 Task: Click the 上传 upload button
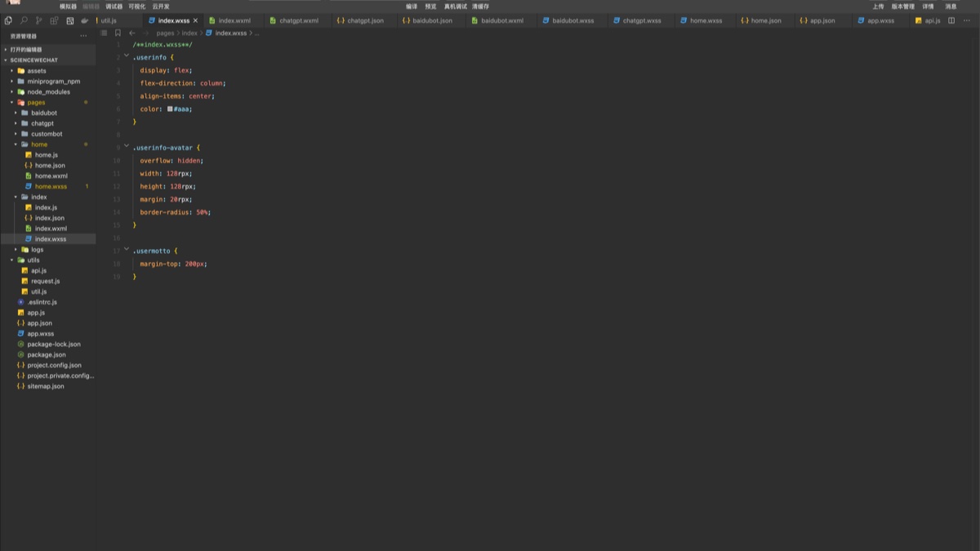click(x=878, y=7)
